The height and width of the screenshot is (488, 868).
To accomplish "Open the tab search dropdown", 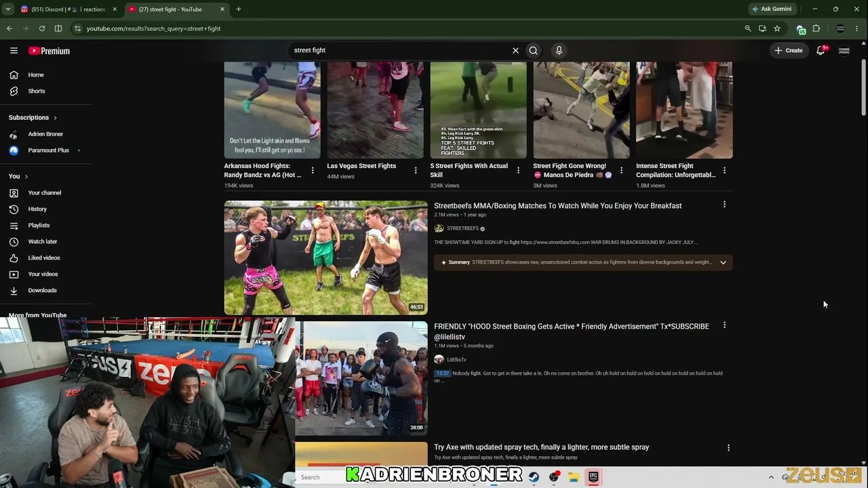I will point(8,9).
